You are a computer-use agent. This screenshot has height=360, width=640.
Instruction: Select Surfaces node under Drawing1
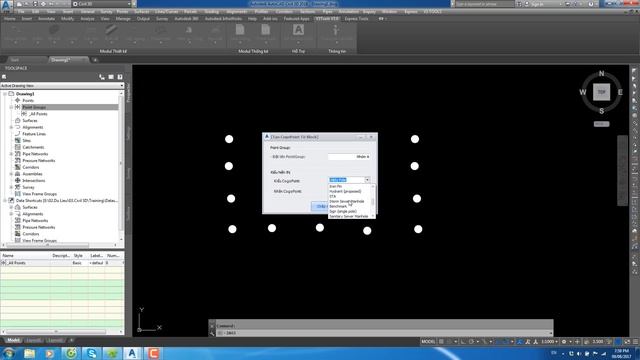(29, 120)
